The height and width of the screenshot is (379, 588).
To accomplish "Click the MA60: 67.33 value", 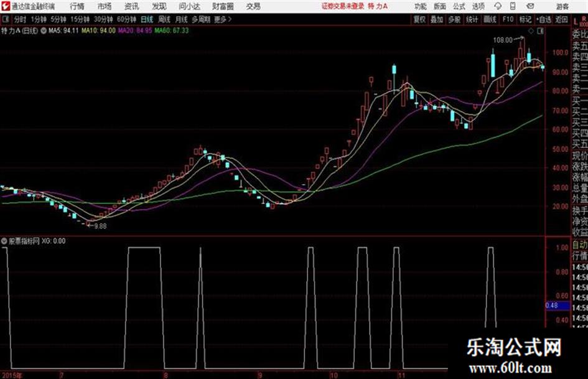I will tap(172, 30).
